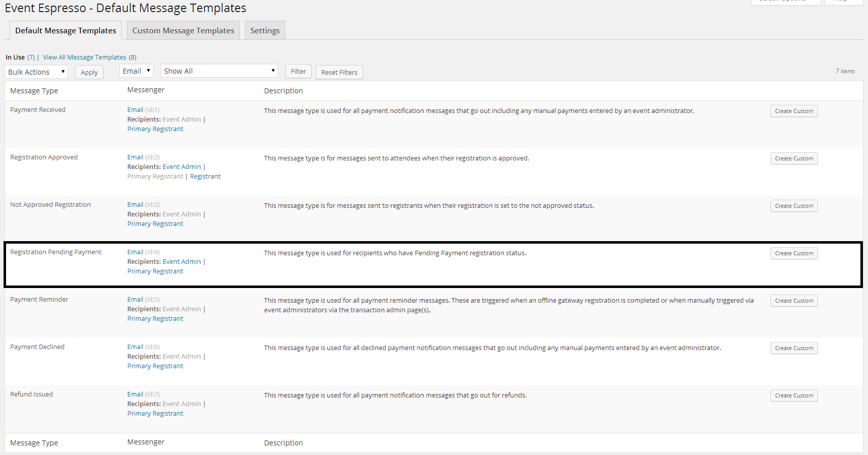Open Email (id:7) template link
Screen dimensions: 868x455
pos(135,394)
